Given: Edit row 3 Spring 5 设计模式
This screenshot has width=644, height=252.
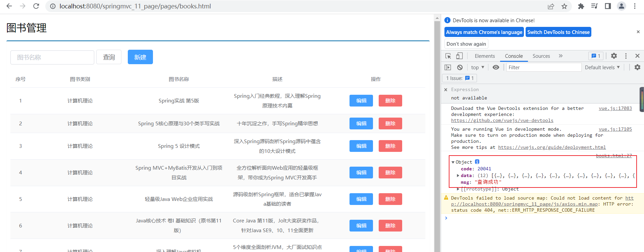Looking at the screenshot, I should [361, 146].
